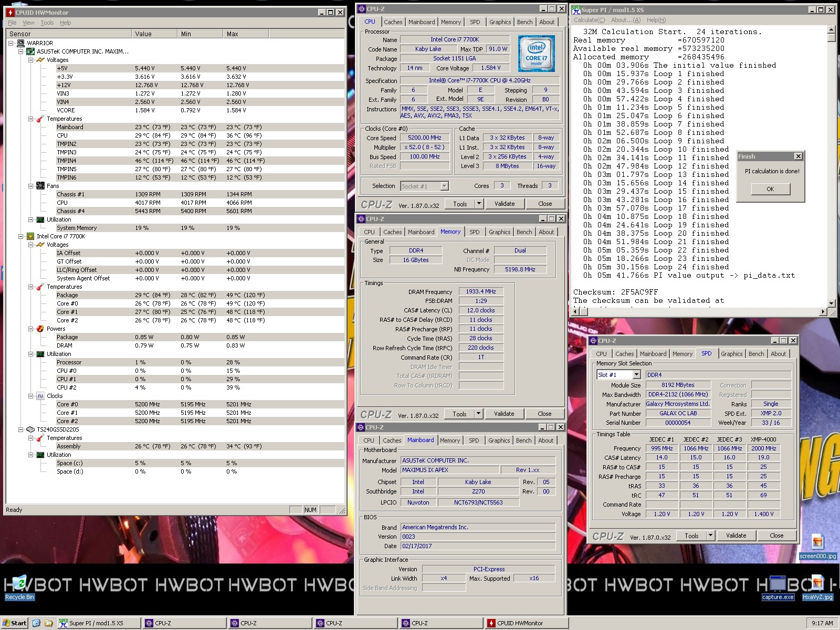Click the Powers category icon
Screen dimensions: 840x630
click(x=40, y=329)
